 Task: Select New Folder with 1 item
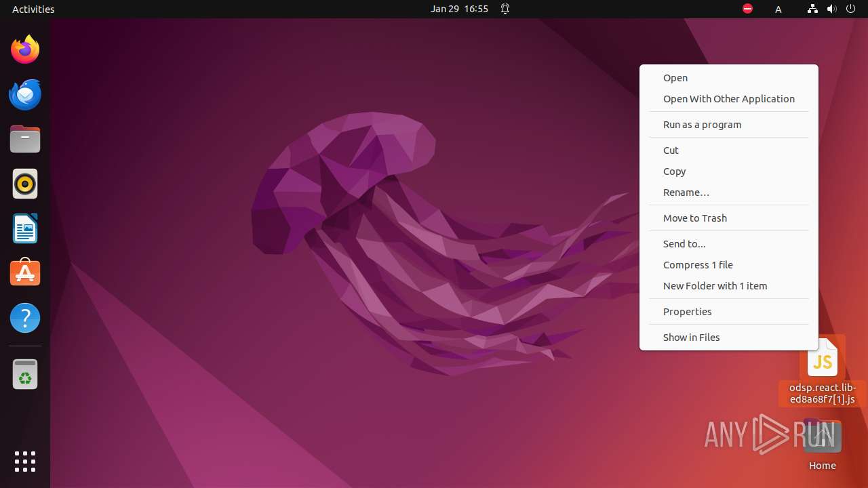pos(729,286)
